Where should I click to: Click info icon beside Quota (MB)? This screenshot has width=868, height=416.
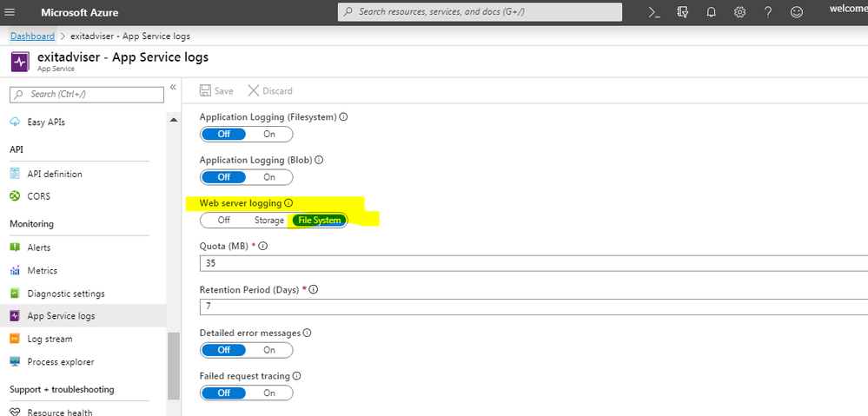point(263,246)
